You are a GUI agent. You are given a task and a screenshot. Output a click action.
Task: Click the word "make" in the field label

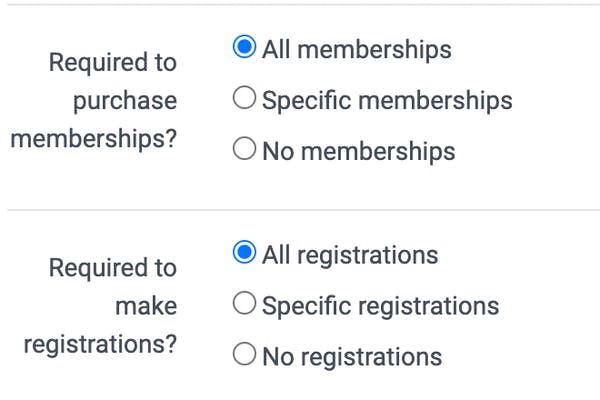coord(146,306)
